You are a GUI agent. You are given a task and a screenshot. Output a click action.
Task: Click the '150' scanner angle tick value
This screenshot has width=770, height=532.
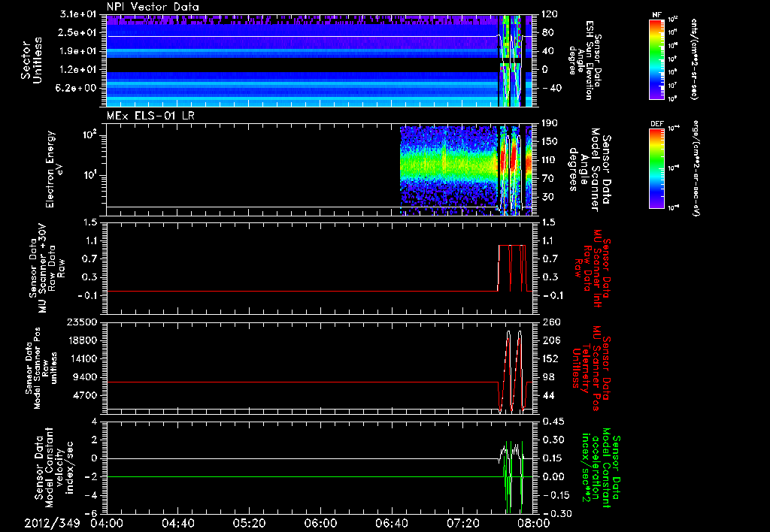550,141
